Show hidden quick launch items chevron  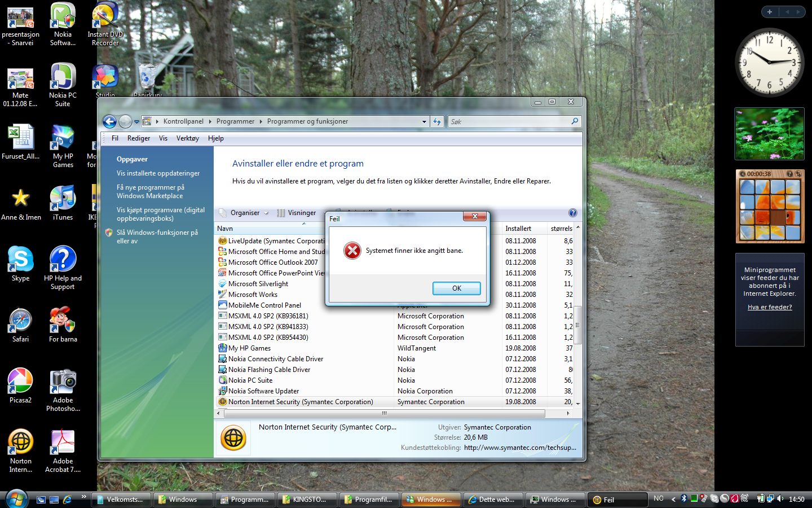[x=83, y=497]
